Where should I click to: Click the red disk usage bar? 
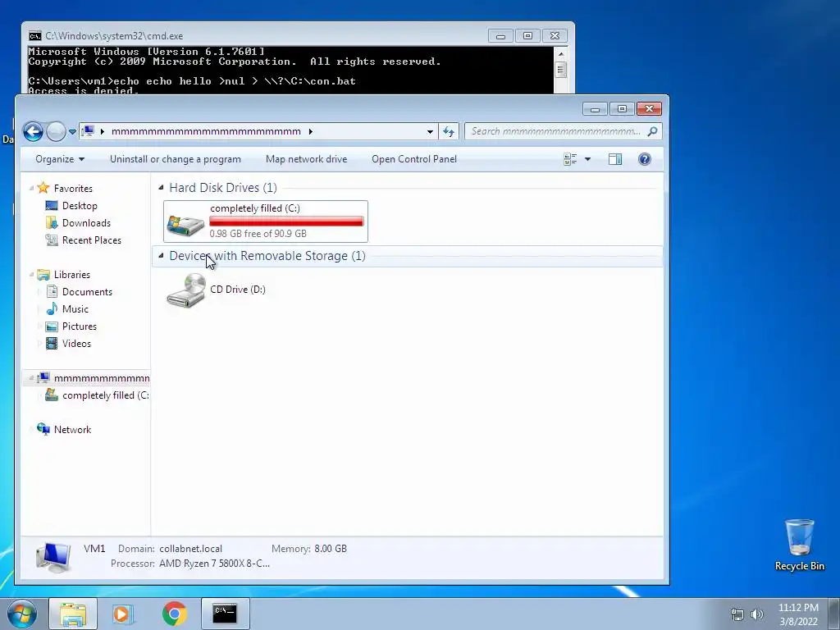click(x=286, y=221)
